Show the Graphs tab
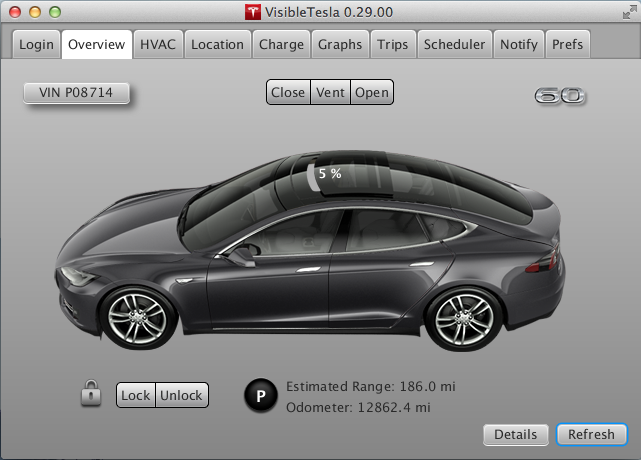This screenshot has width=641, height=460. point(340,44)
